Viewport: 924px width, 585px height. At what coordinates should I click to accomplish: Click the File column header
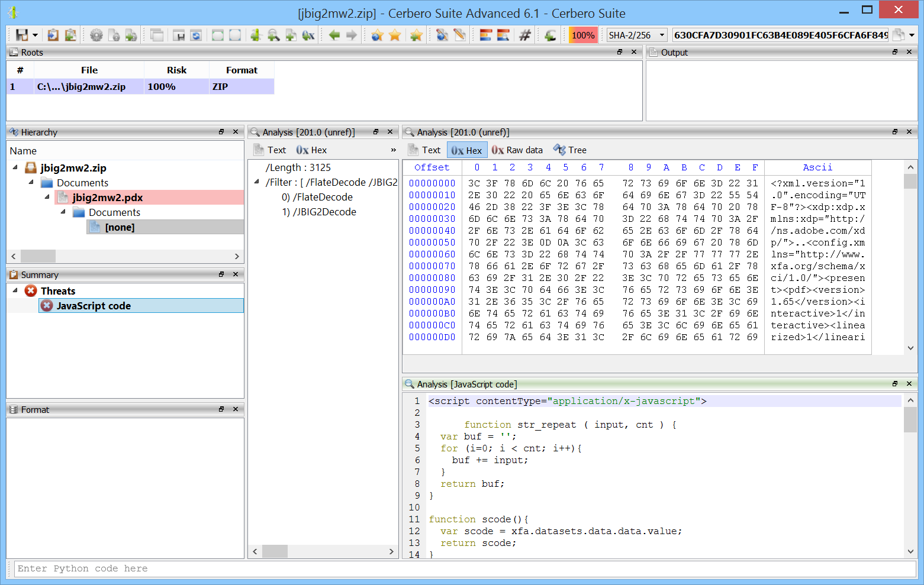tap(89, 70)
